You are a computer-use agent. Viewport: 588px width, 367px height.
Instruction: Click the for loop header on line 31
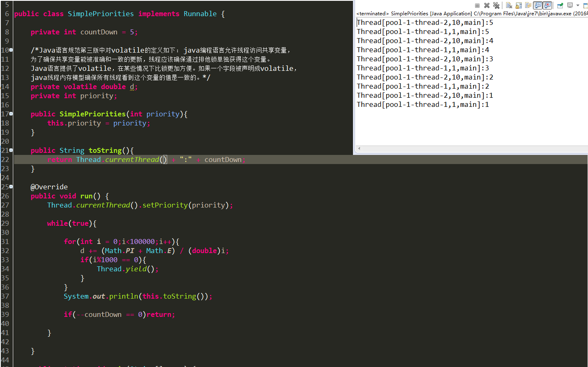click(122, 241)
